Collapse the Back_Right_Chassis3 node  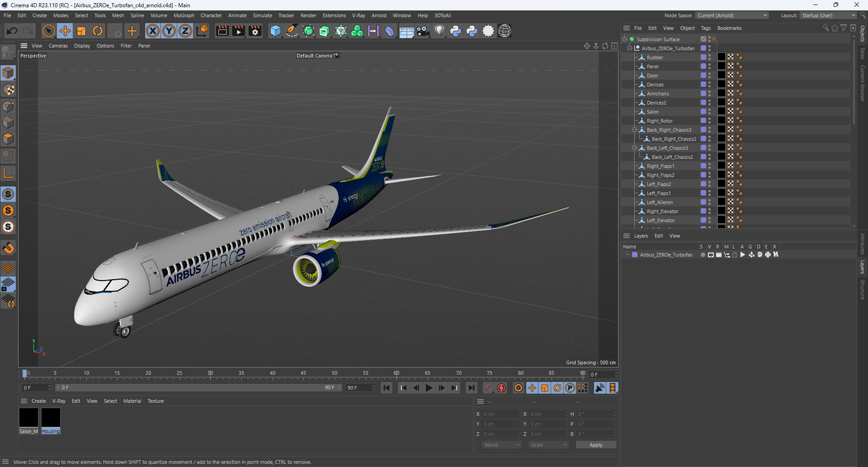coord(634,130)
